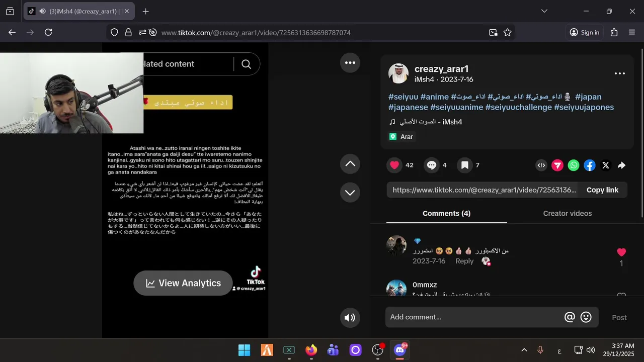Reply to the first comment
The image size is (644, 362).
coord(464,261)
